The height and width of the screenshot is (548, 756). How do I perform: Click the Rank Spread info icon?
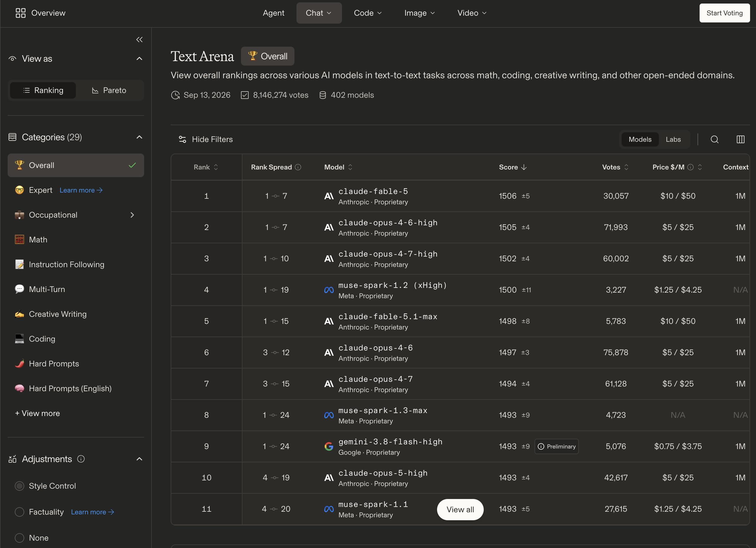(298, 167)
